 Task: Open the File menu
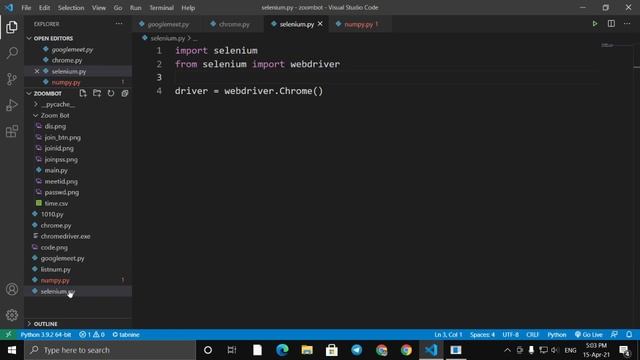26,7
